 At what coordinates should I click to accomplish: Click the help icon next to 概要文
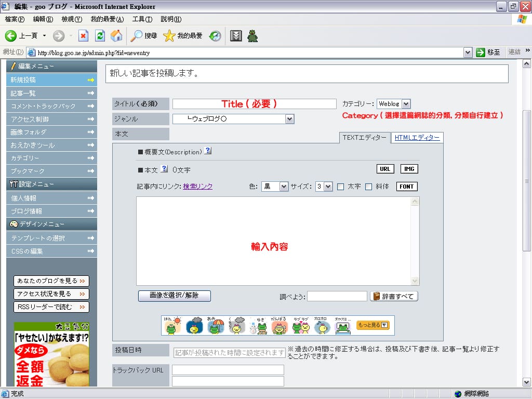(x=208, y=151)
